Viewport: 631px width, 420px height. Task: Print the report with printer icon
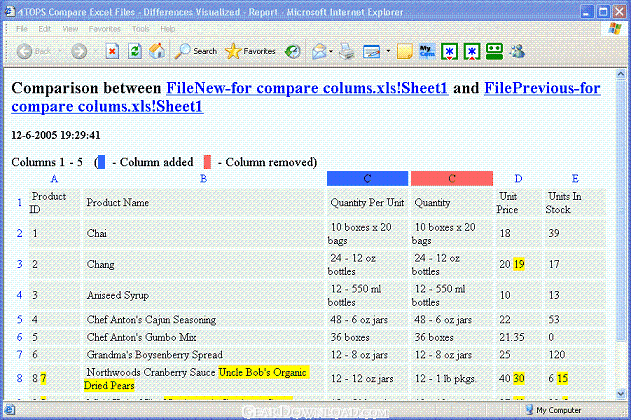click(x=346, y=51)
